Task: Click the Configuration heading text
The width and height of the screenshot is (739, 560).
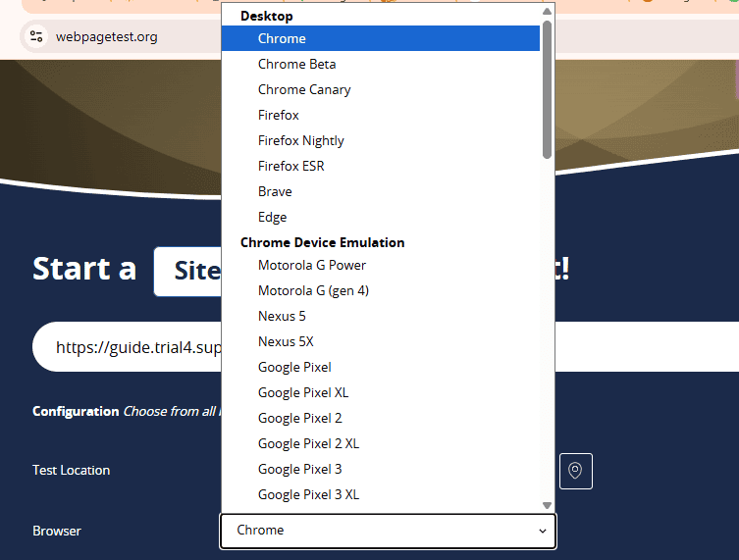Action: point(76,411)
